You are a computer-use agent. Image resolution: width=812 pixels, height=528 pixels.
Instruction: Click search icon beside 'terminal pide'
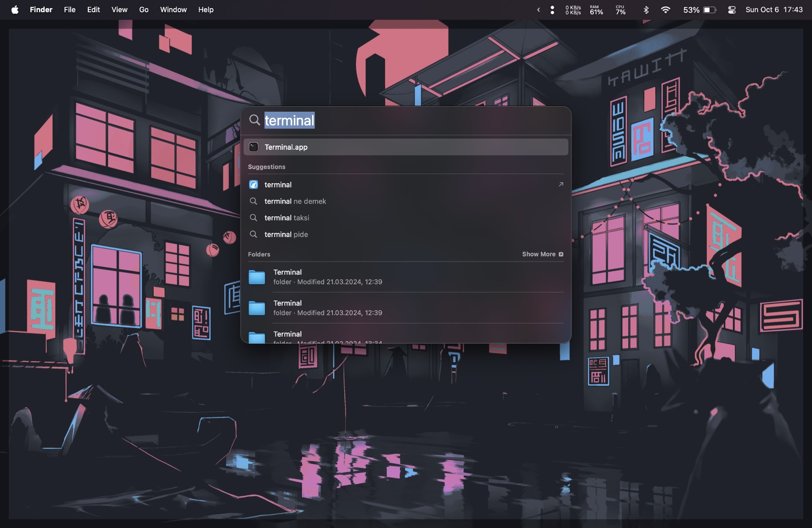(x=253, y=235)
